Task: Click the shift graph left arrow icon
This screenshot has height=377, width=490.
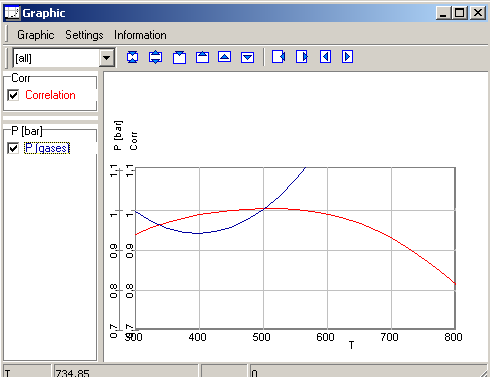Action: [325, 57]
